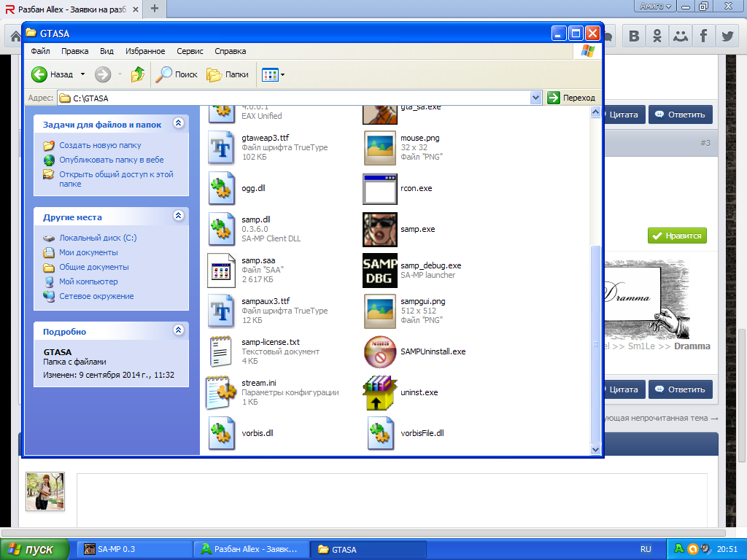The height and width of the screenshot is (560, 747).
Task: Switch to Разбан Allex taskbar item
Action: pyautogui.click(x=251, y=549)
